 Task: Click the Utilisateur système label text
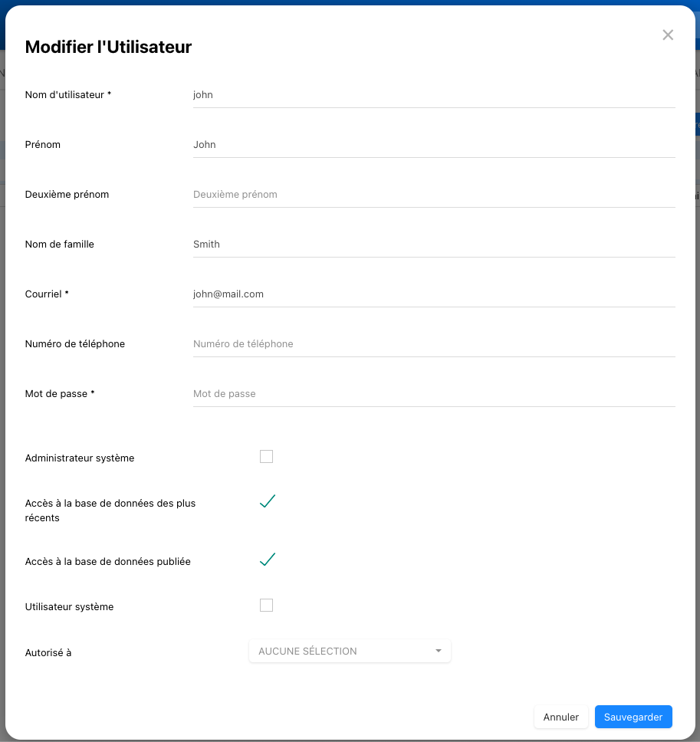tap(69, 607)
